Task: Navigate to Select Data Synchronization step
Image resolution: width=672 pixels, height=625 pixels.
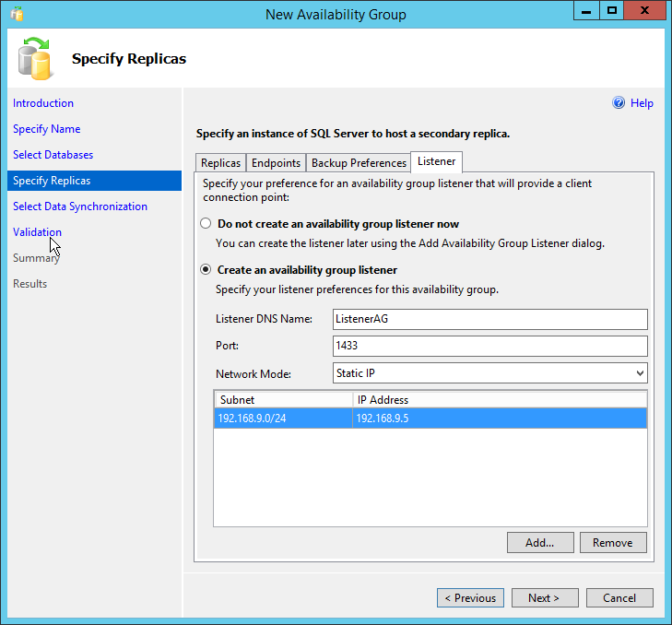Action: coord(80,206)
